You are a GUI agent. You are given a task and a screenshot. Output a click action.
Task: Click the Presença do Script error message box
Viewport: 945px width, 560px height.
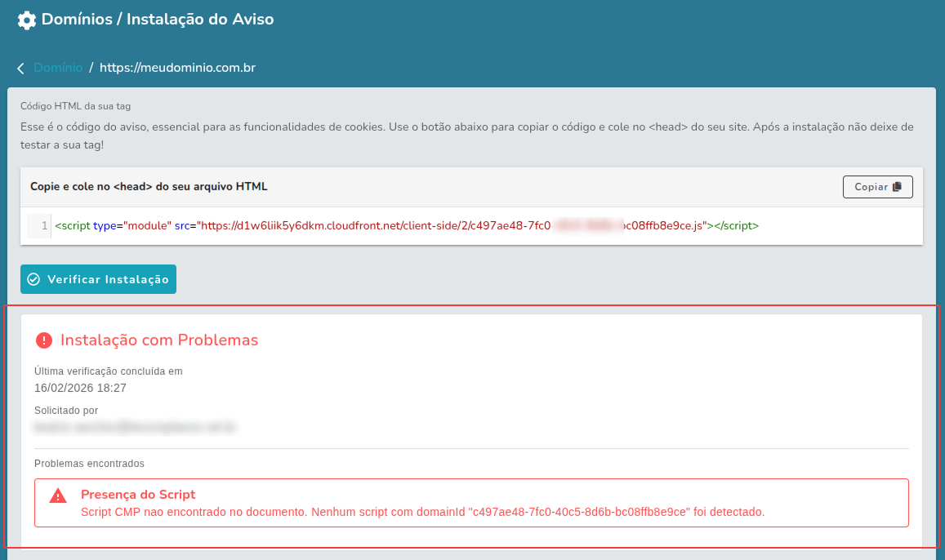pos(470,503)
